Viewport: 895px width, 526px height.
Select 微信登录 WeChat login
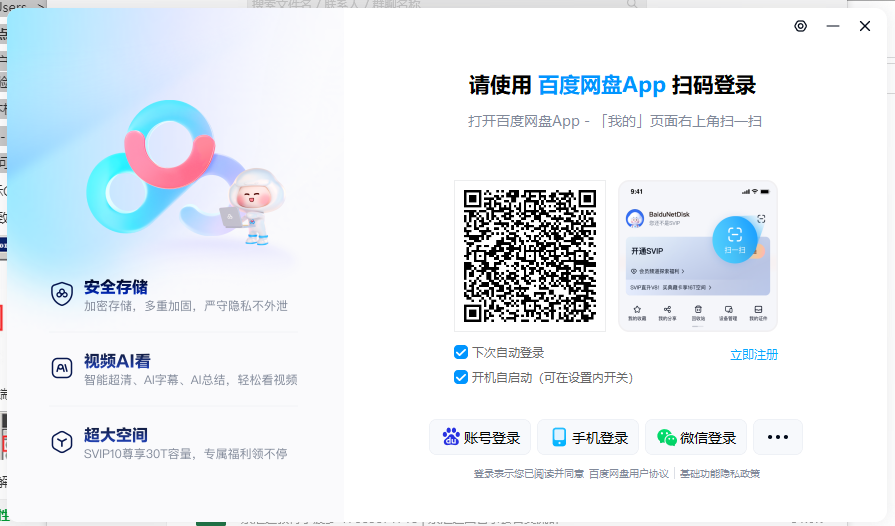[696, 438]
